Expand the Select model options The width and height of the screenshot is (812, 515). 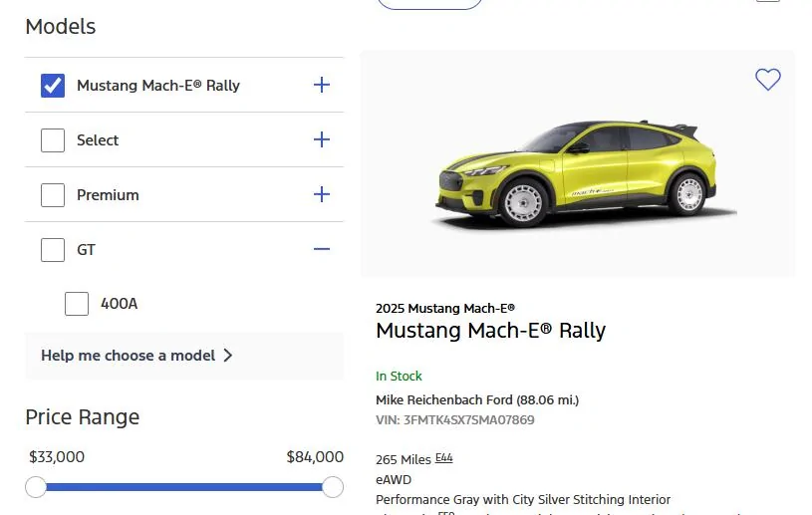(322, 139)
